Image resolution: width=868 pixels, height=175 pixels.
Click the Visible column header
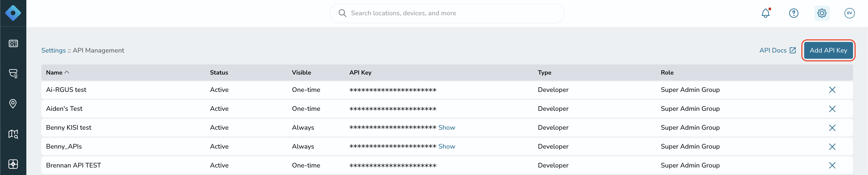coord(301,72)
